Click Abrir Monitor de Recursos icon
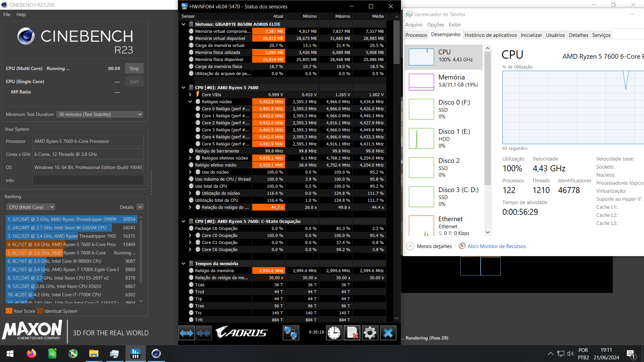644x362 pixels. coord(462,246)
